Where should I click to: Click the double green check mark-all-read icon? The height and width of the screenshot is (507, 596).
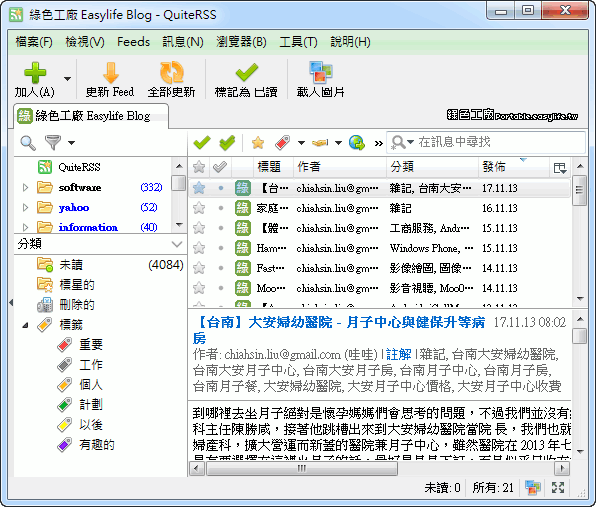(x=228, y=143)
